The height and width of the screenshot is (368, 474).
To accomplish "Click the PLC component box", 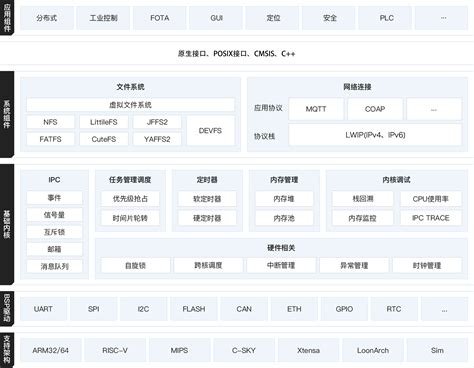I will 385,18.
